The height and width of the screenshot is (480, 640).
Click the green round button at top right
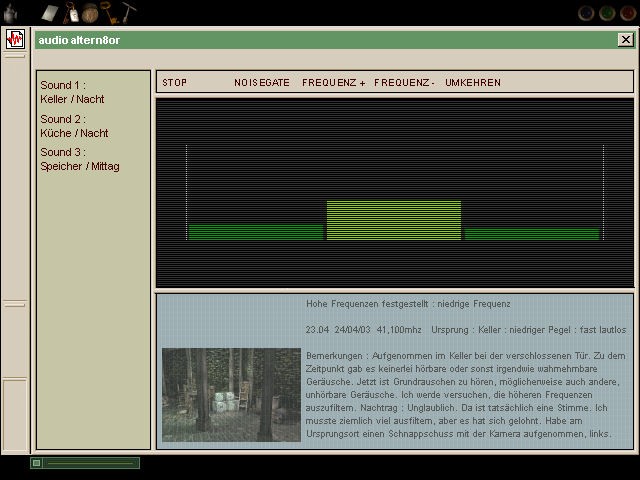click(x=607, y=13)
